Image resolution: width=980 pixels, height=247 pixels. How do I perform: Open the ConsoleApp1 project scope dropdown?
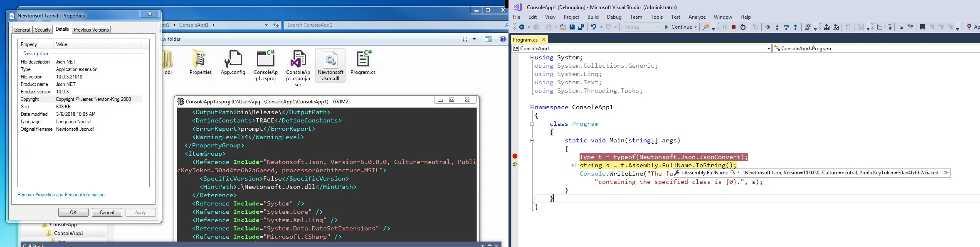[768, 49]
